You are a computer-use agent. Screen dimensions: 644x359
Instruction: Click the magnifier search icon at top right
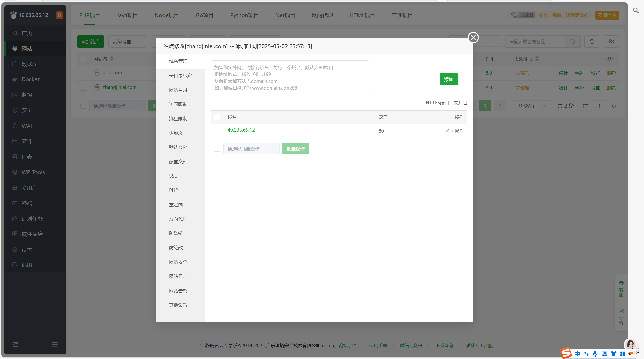tap(636, 10)
